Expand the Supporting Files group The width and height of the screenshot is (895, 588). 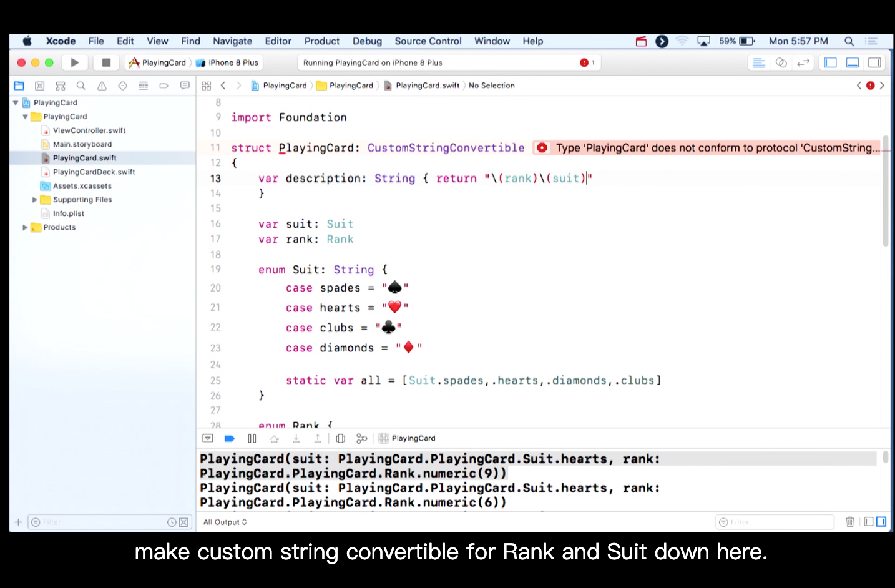(x=35, y=200)
